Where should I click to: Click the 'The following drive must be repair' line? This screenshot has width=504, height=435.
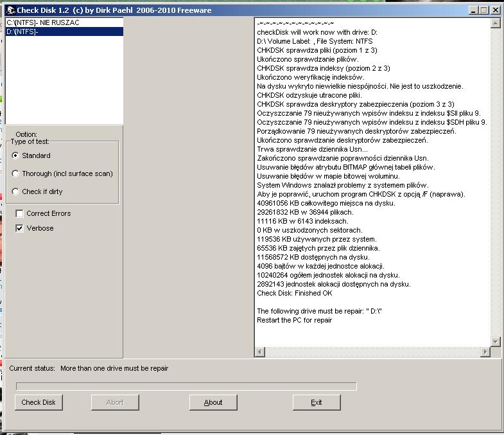(319, 312)
